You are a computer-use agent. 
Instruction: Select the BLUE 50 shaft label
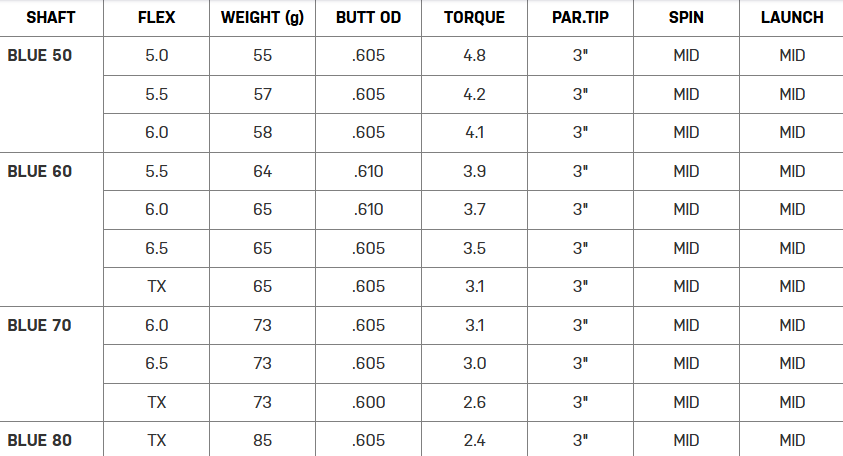(x=40, y=56)
